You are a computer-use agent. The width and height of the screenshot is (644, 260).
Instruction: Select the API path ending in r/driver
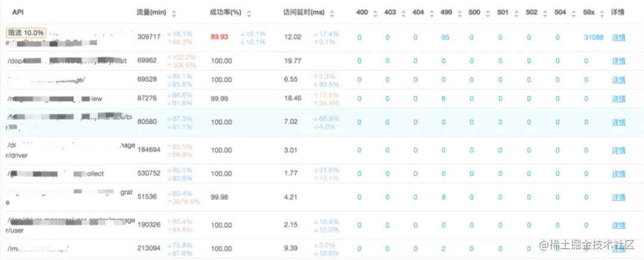(72, 150)
